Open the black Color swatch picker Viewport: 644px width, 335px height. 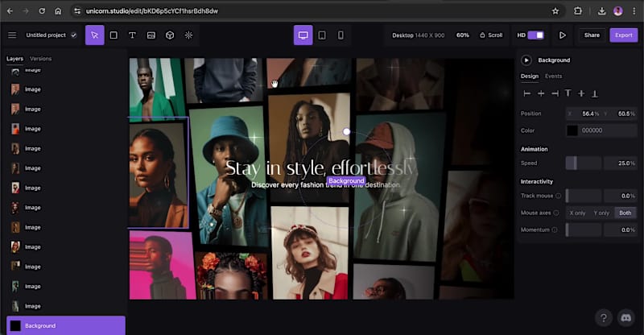[572, 130]
